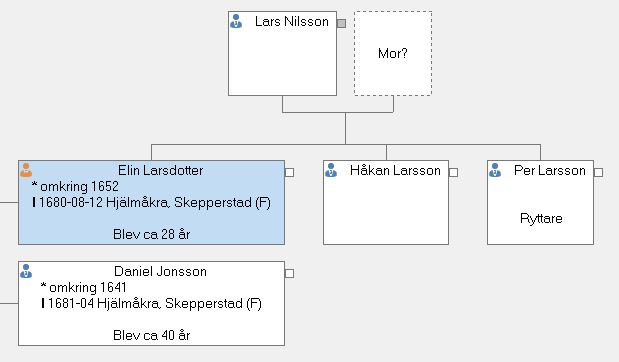This screenshot has height=362, width=619.
Task: Click Elin's Blev ca 28 år text
Action: pyautogui.click(x=152, y=234)
